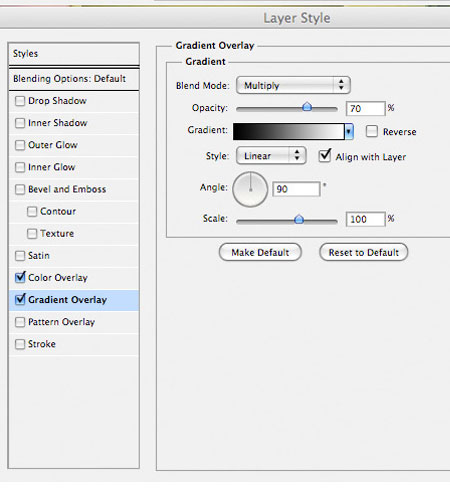Click the Reset to Default button

[x=363, y=252]
